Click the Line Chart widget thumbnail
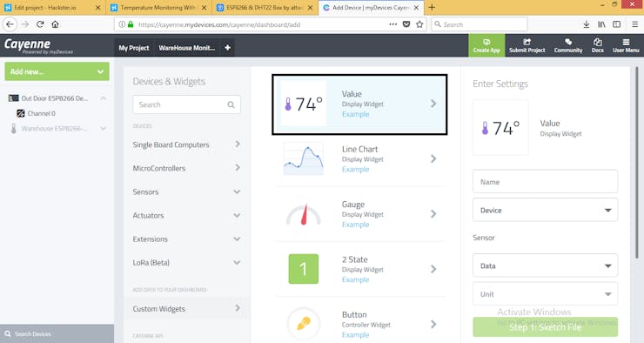 coord(303,159)
